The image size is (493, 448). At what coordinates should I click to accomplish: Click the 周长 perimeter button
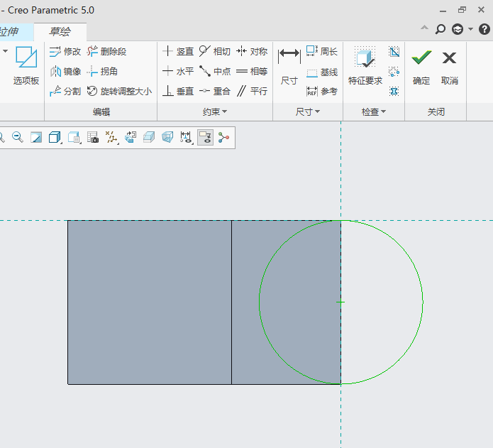pyautogui.click(x=322, y=51)
